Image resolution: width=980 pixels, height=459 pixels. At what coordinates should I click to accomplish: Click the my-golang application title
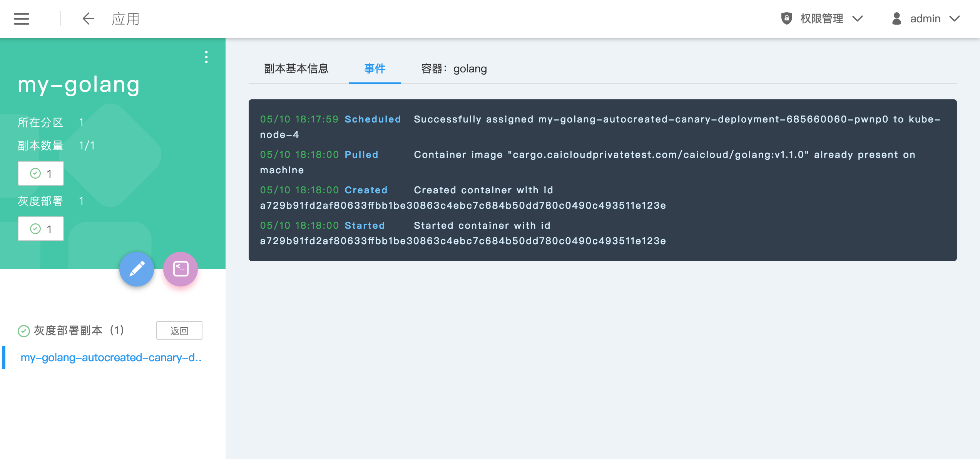[79, 85]
